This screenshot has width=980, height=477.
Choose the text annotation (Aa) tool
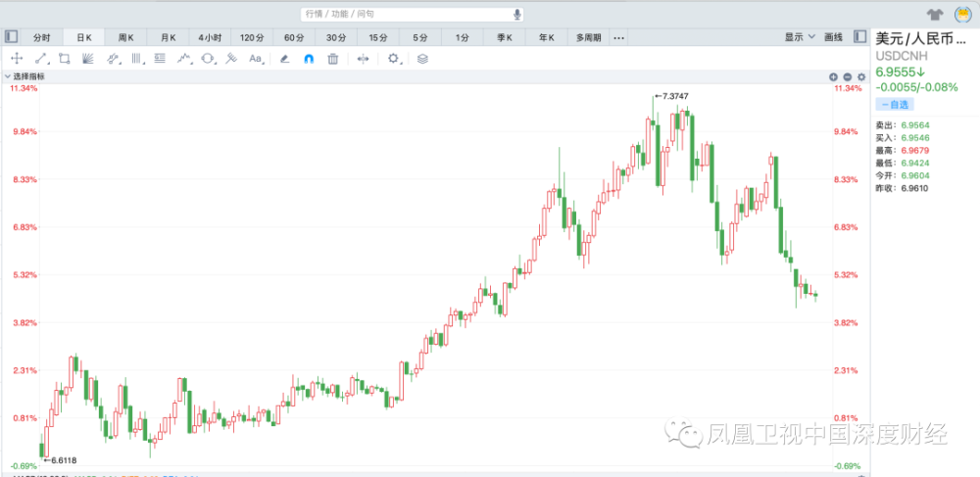[256, 59]
